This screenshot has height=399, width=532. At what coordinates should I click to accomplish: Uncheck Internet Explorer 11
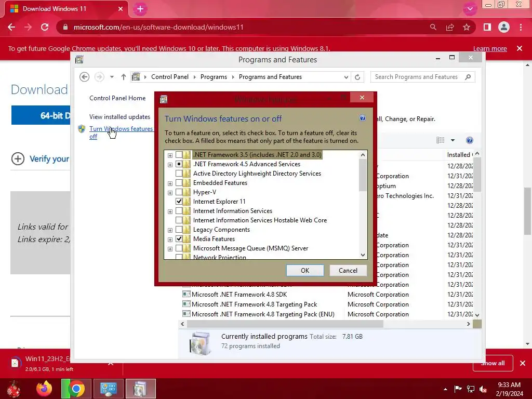(x=179, y=202)
